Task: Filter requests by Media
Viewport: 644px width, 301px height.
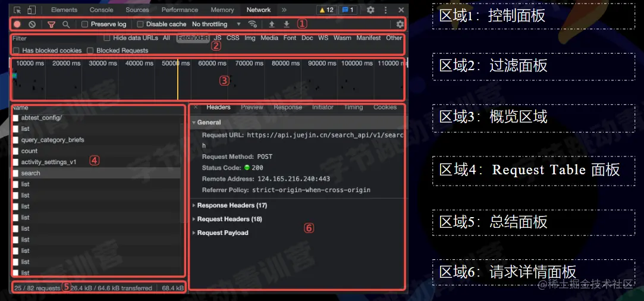Action: click(x=269, y=38)
